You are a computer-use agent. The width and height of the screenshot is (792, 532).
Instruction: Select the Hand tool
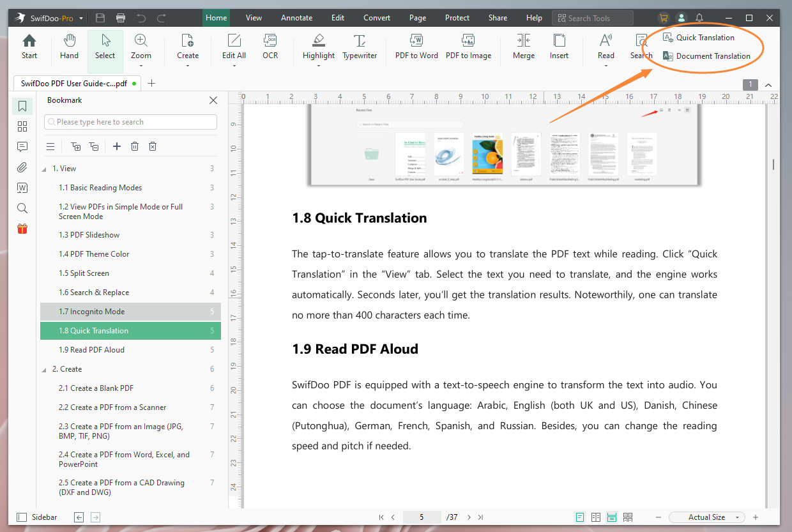(x=69, y=47)
